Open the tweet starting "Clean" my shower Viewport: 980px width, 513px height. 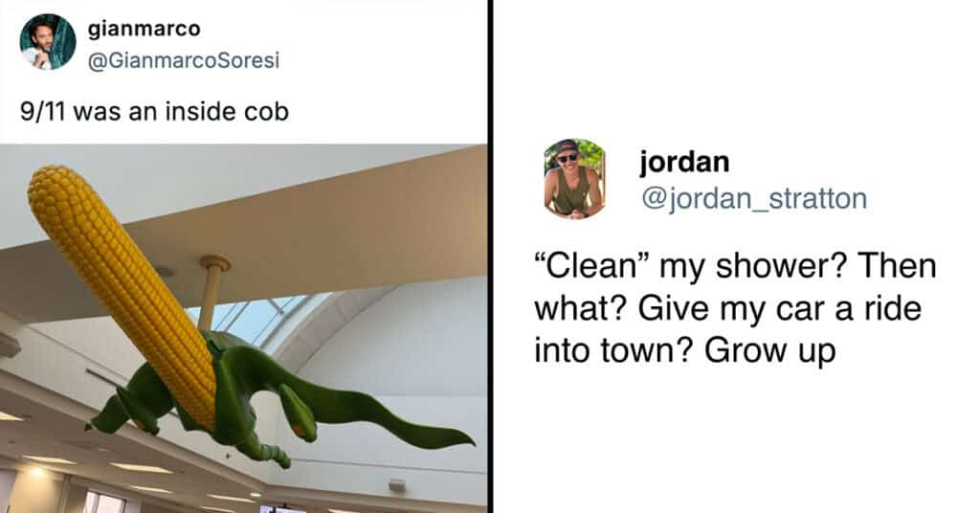coord(735,308)
